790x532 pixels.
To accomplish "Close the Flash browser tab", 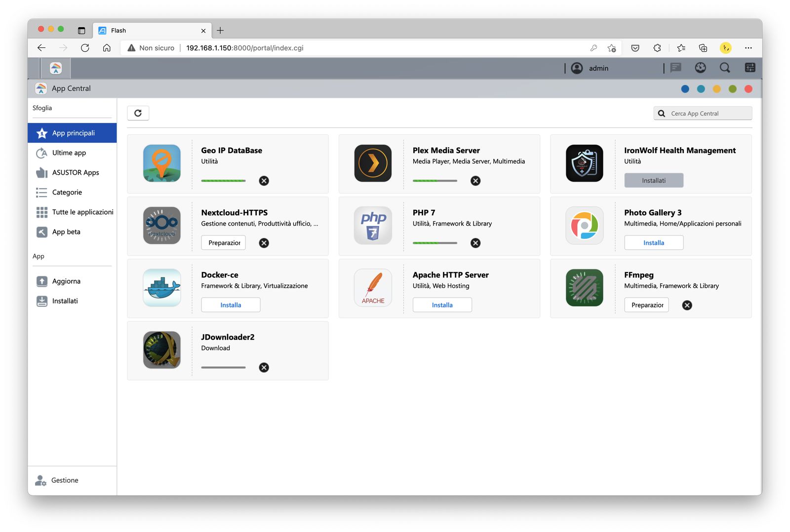I will click(x=203, y=31).
